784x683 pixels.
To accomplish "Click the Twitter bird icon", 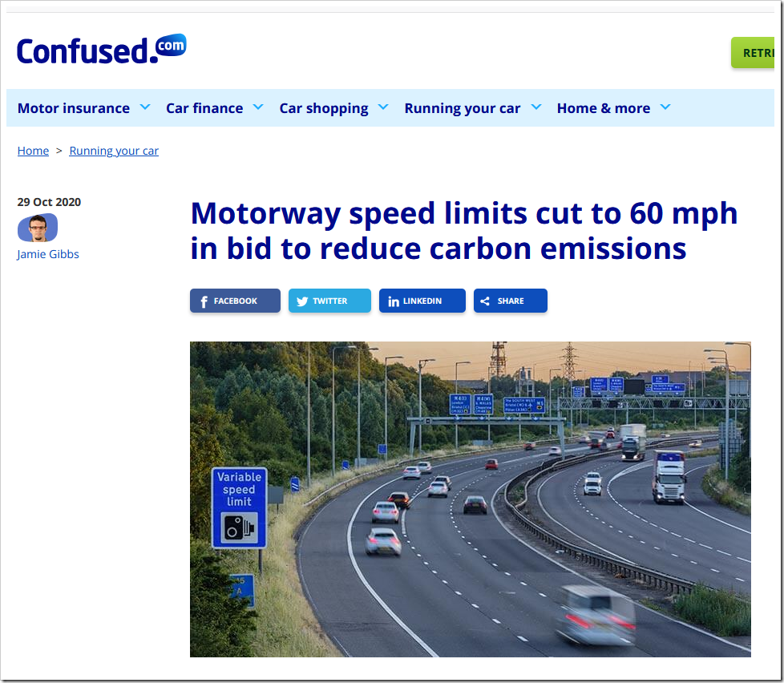I will pos(302,301).
